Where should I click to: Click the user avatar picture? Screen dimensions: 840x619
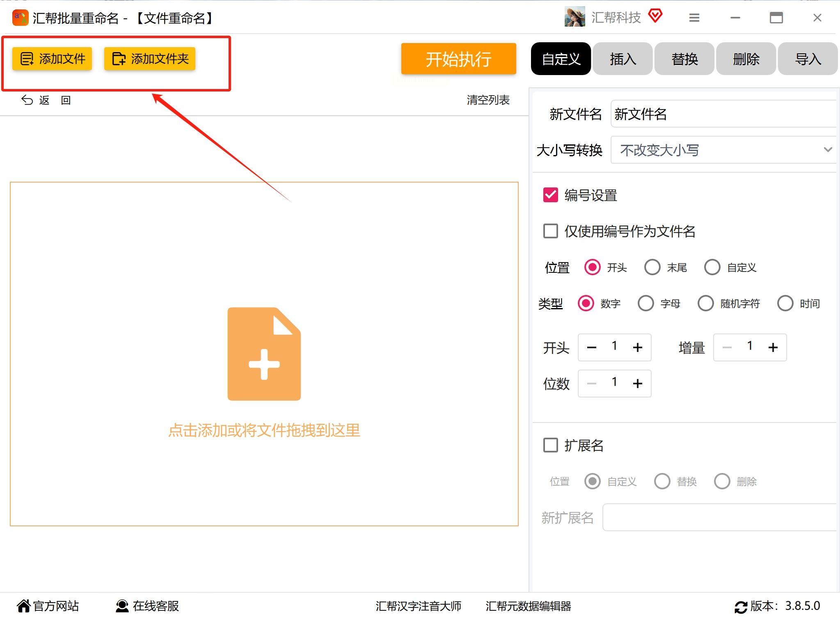574,17
